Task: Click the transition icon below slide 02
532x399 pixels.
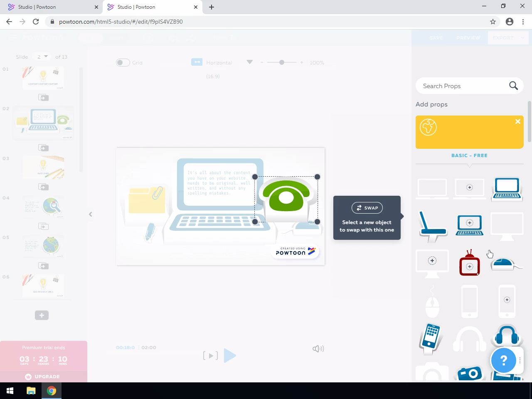Action: [x=43, y=148]
